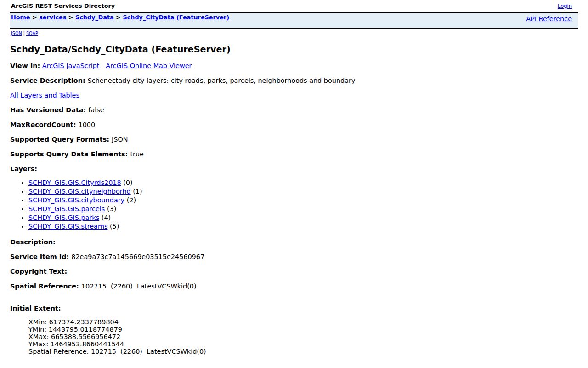
Task: Open the SCHDY_GIS.GIS.streams layer
Action: click(68, 226)
